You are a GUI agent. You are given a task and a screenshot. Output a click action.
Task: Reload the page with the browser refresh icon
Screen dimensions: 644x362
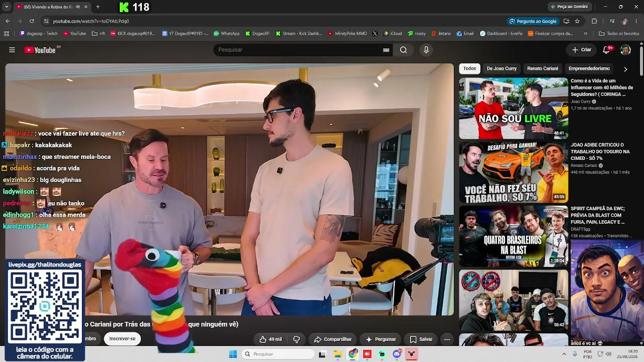tap(32, 21)
